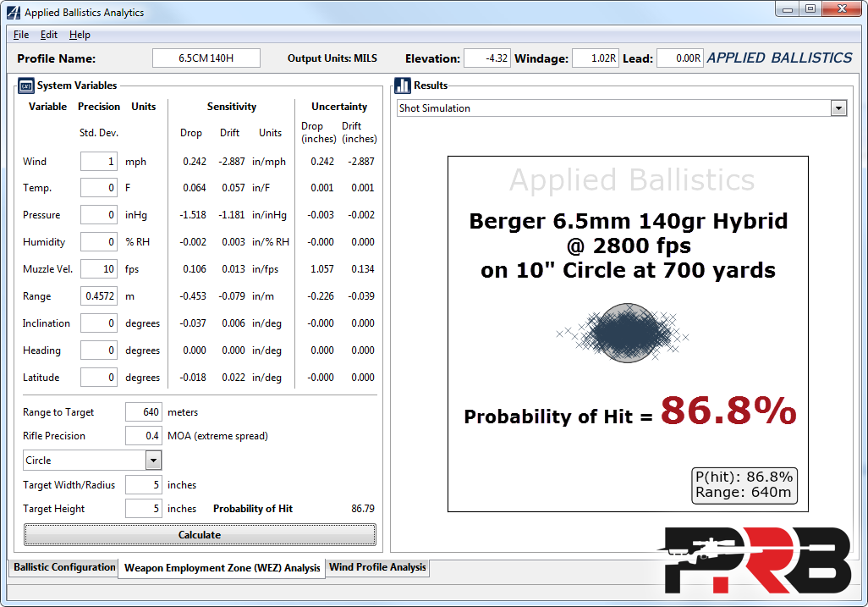Viewport: 868px width, 607px height.
Task: Open the File menu
Action: [x=21, y=35]
